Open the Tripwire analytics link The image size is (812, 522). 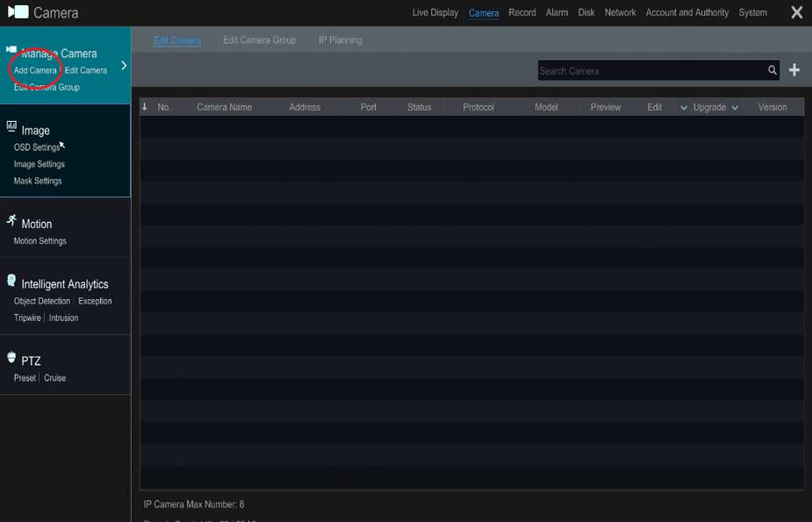pyautogui.click(x=27, y=318)
